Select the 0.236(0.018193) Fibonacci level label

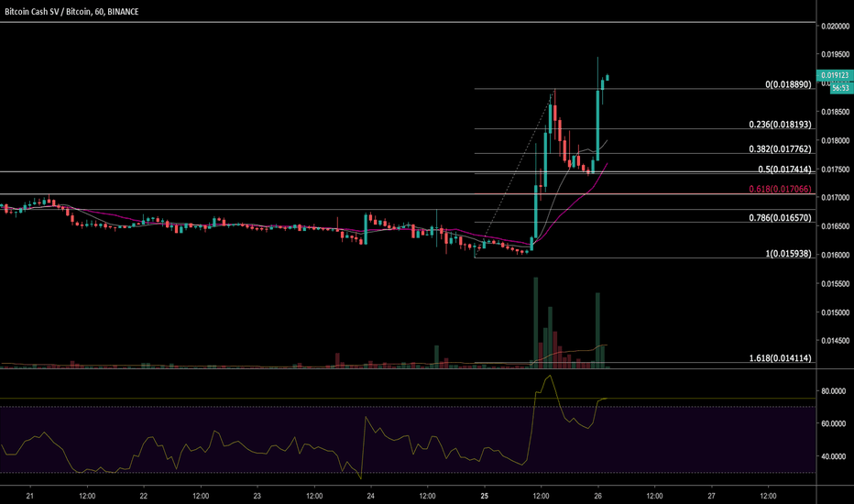780,125
